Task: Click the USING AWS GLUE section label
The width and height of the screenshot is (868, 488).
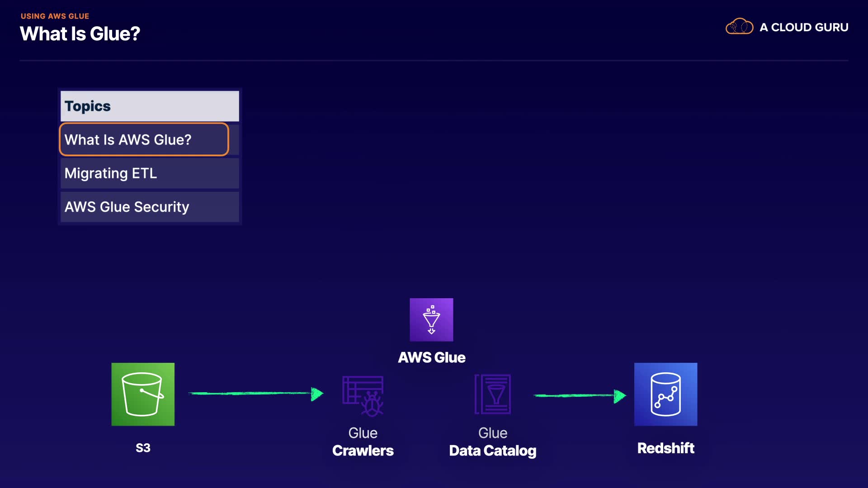Action: tap(55, 16)
